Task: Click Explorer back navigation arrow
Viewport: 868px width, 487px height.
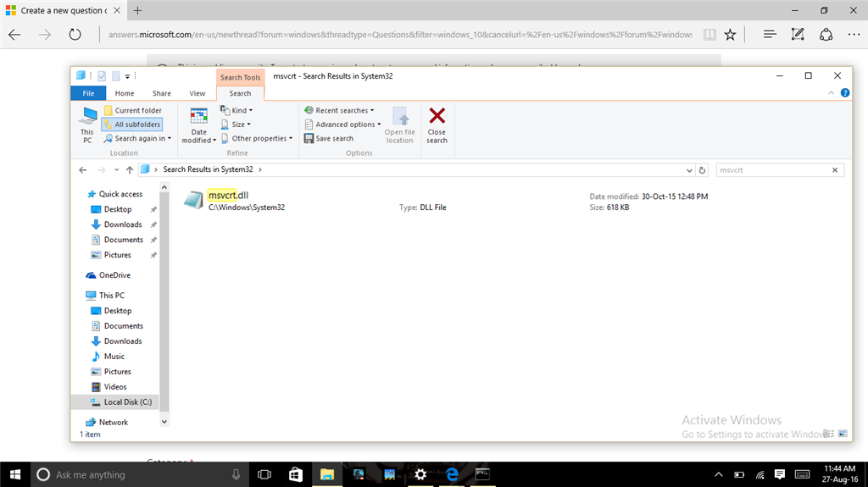Action: pos(82,170)
